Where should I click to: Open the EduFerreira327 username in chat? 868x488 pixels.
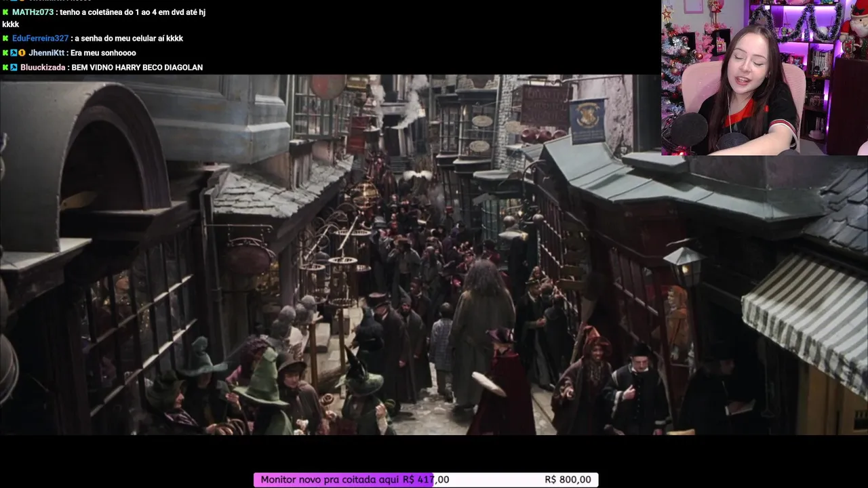point(40,39)
